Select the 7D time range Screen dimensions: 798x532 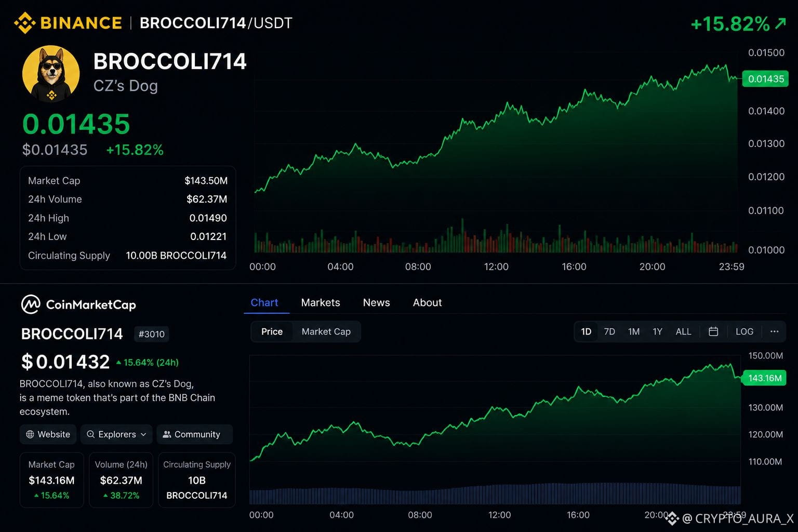pyautogui.click(x=609, y=331)
